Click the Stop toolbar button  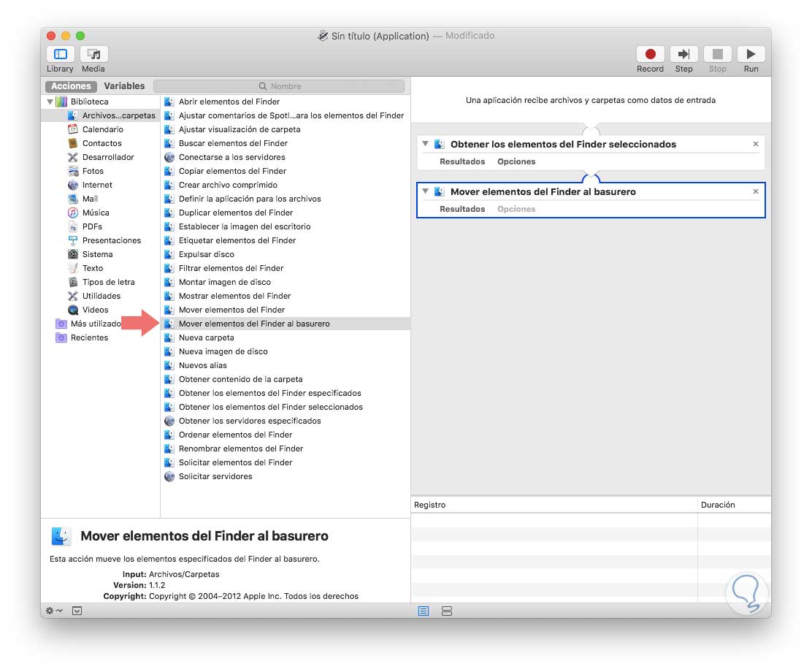tap(717, 54)
